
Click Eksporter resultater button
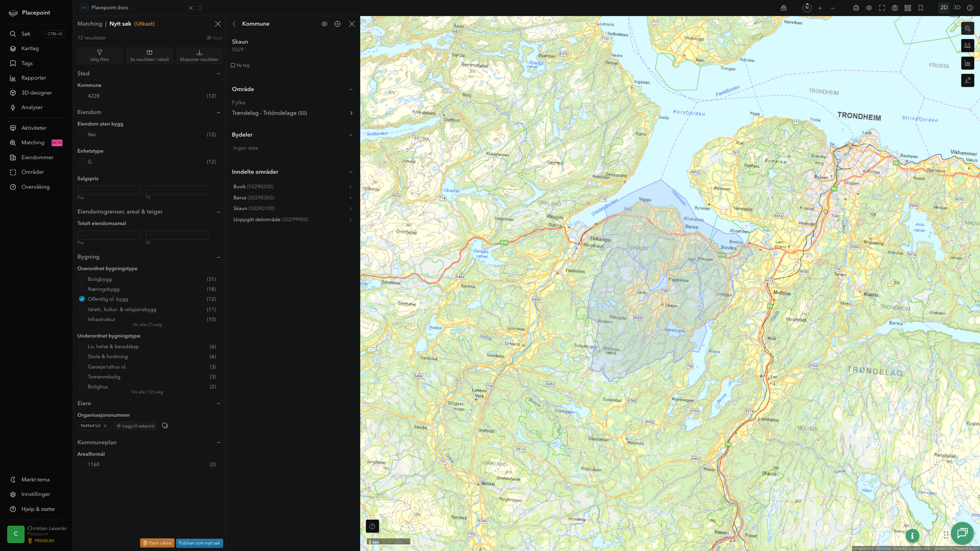pyautogui.click(x=199, y=56)
